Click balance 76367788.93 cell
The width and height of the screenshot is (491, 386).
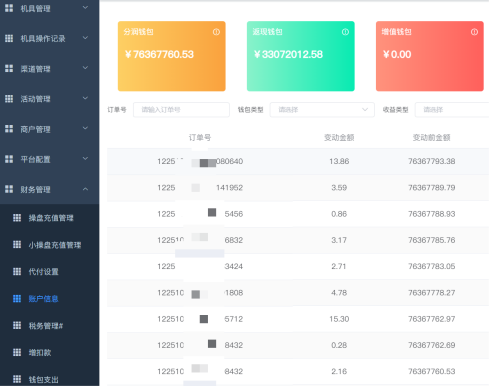[x=432, y=214]
